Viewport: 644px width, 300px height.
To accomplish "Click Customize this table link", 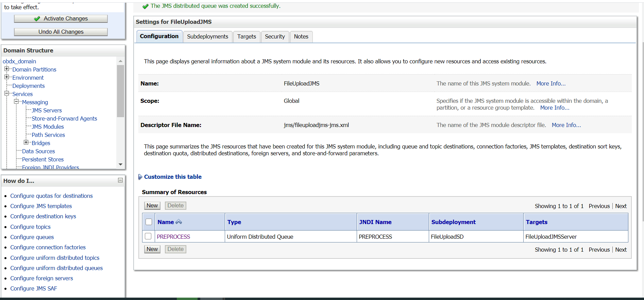I will (173, 177).
